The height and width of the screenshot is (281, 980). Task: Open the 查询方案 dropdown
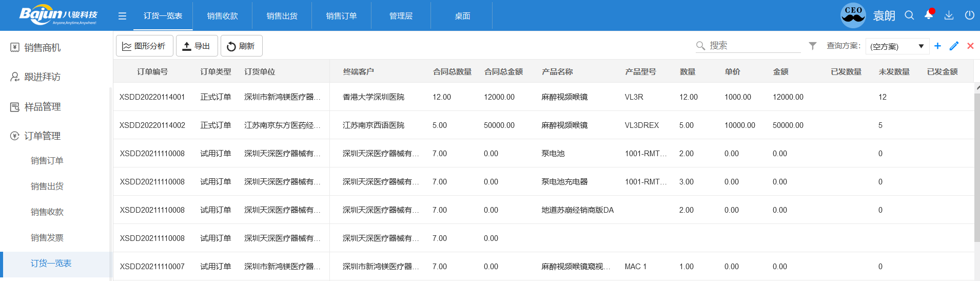pos(897,46)
